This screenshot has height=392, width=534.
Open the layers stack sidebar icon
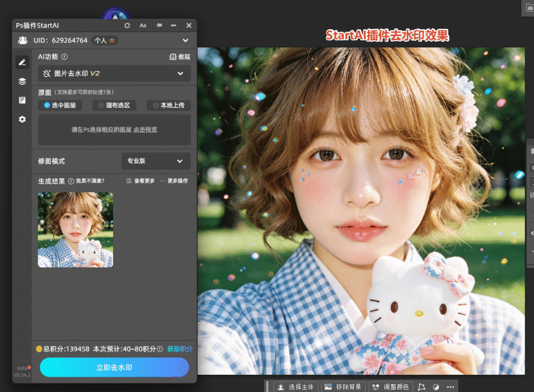click(x=22, y=81)
